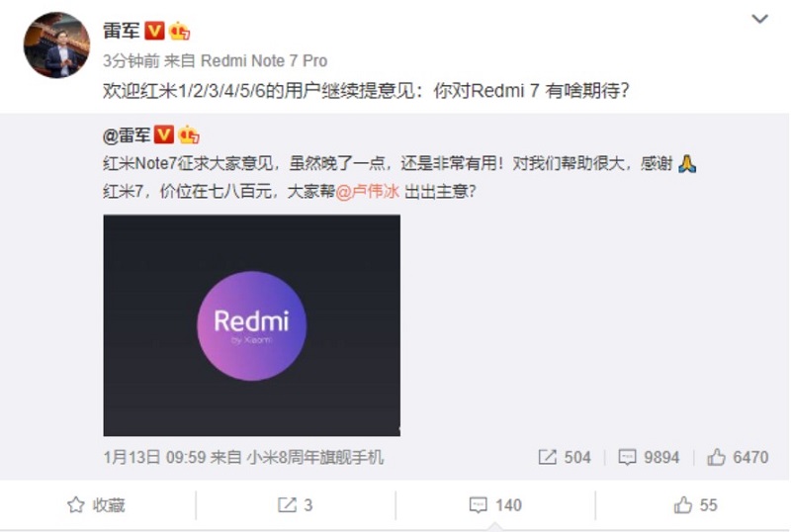Open the post options chevron menu
Image resolution: width=791 pixels, height=532 pixels.
(759, 19)
